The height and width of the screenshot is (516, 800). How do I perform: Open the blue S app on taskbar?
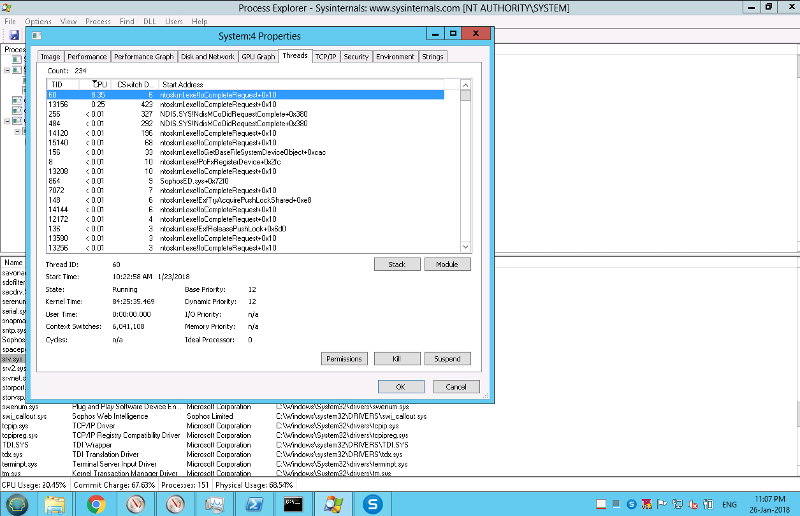(373, 504)
